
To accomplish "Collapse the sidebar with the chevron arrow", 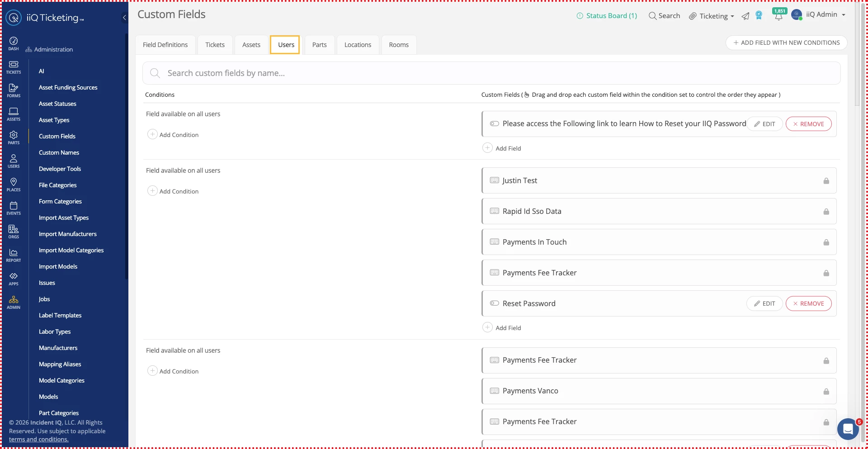I will click(124, 18).
